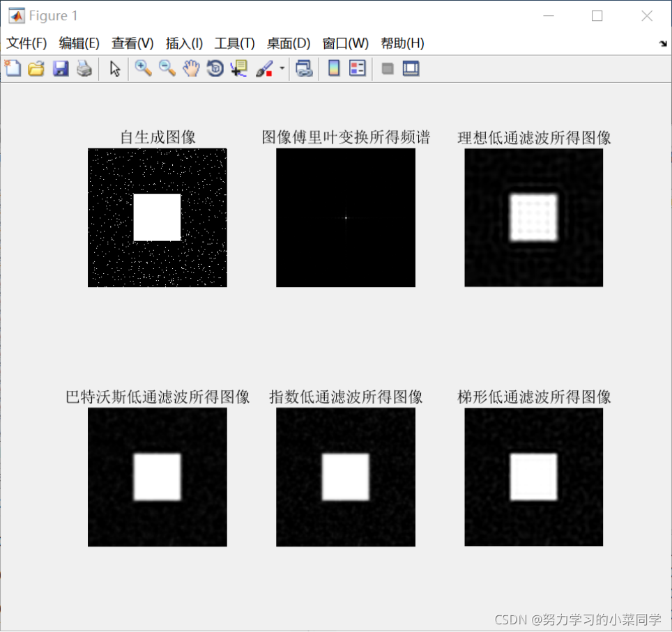Open the brush color dropdown arrow
672x632 pixels.
point(282,68)
